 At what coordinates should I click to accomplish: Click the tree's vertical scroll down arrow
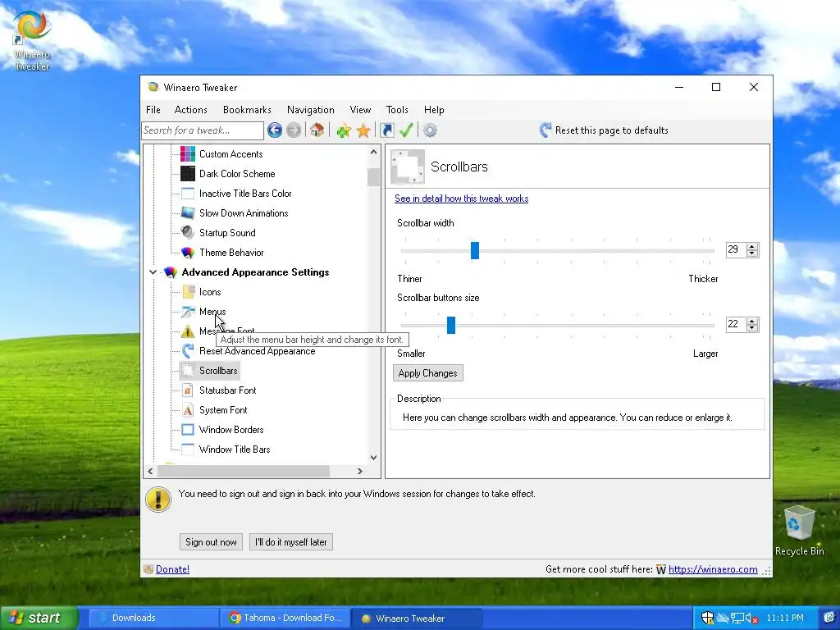(373, 458)
